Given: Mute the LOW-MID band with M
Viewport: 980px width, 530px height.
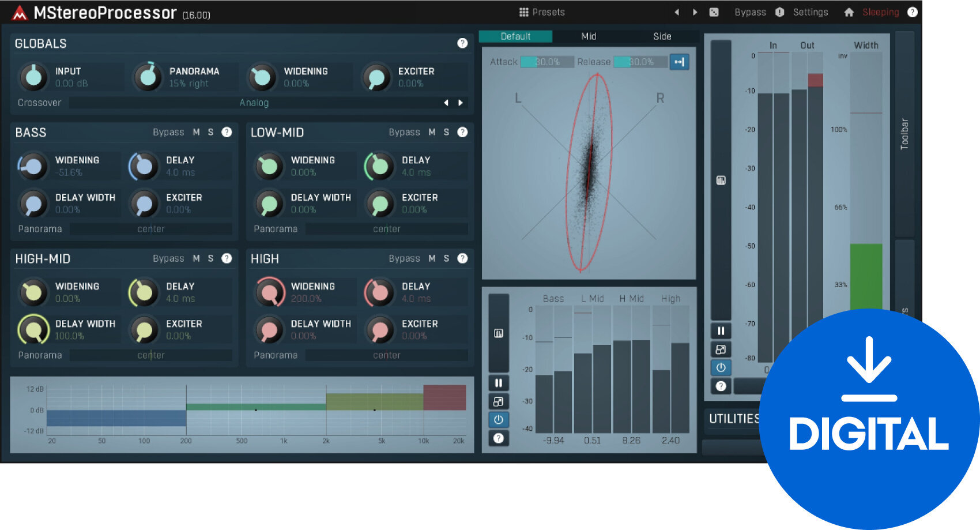Looking at the screenshot, I should click(x=432, y=132).
